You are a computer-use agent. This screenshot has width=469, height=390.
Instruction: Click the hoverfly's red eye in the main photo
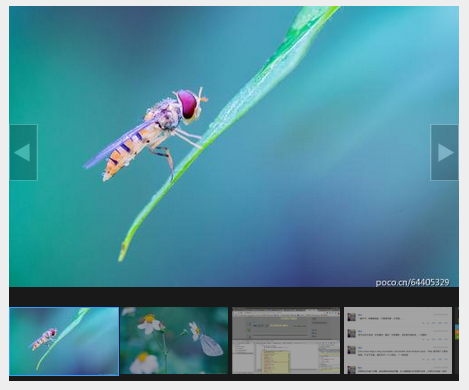[187, 104]
